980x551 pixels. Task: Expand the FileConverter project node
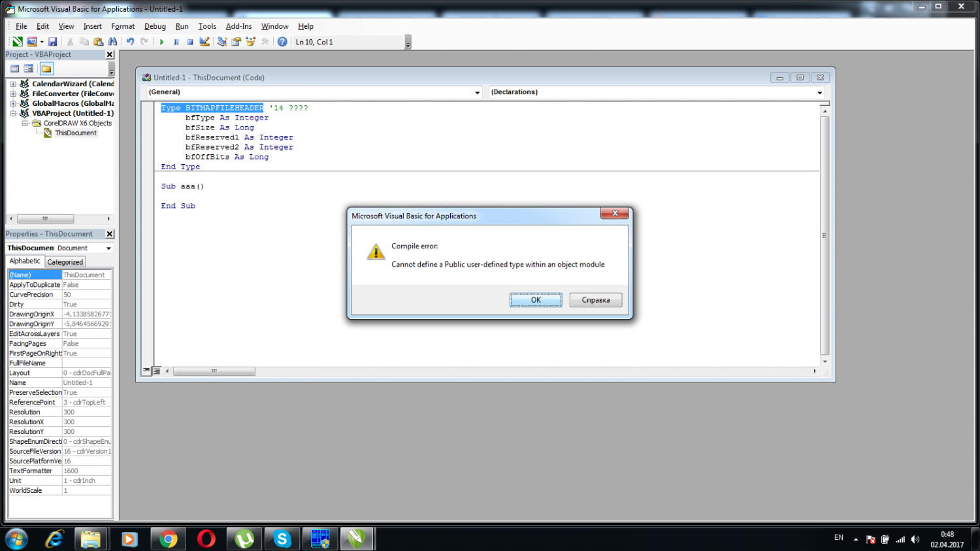[13, 93]
